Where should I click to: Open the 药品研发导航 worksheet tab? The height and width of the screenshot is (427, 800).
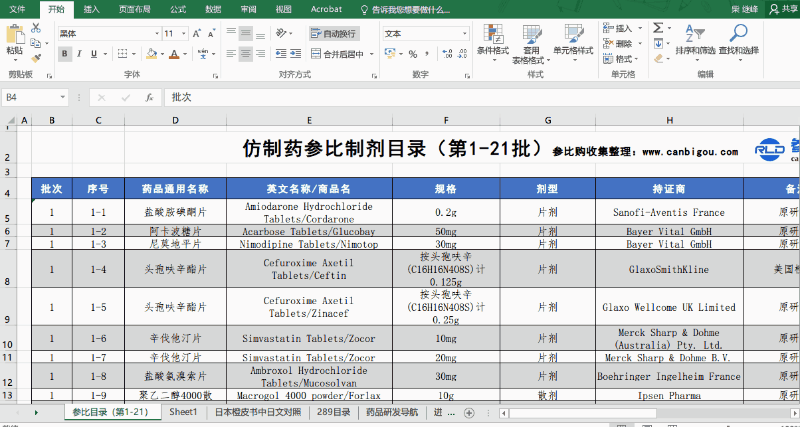[392, 412]
